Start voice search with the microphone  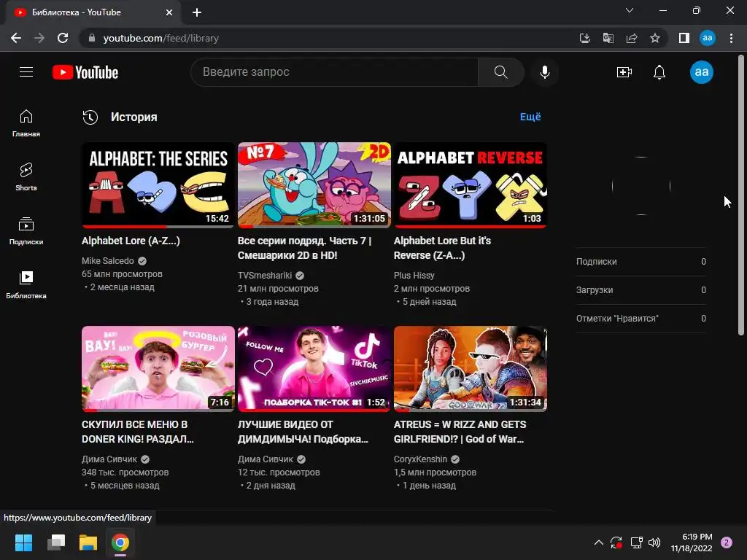[x=544, y=72]
